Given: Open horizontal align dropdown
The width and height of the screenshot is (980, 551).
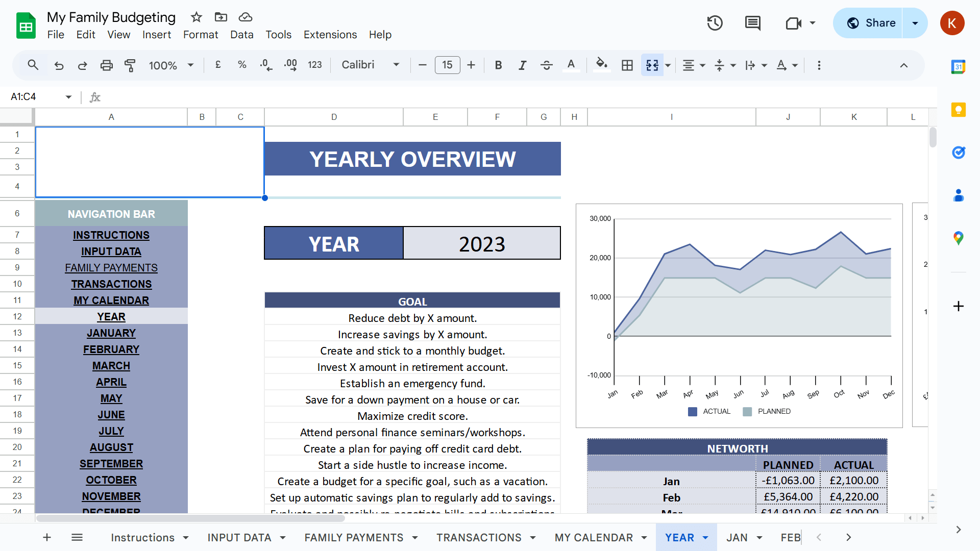Looking at the screenshot, I should [x=694, y=65].
